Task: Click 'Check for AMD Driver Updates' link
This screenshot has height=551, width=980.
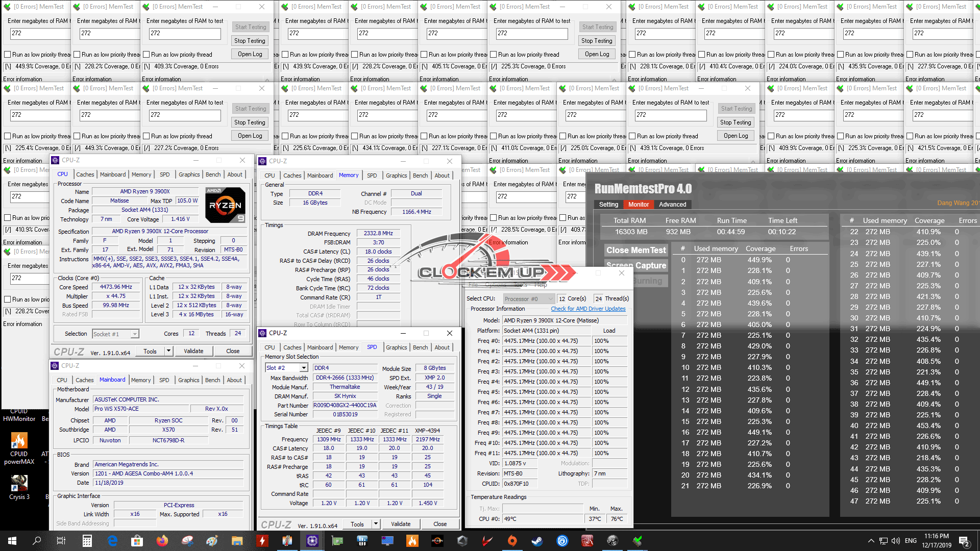Action: [588, 309]
